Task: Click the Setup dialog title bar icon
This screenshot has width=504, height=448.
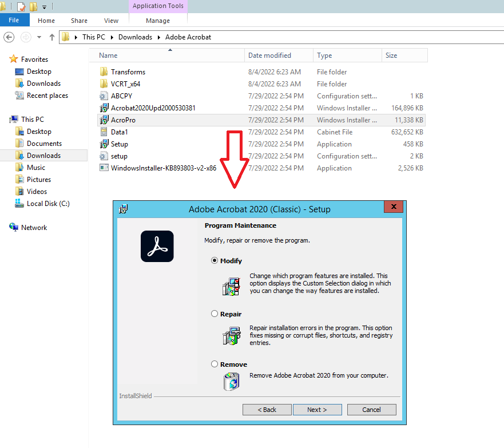Action: tap(124, 209)
